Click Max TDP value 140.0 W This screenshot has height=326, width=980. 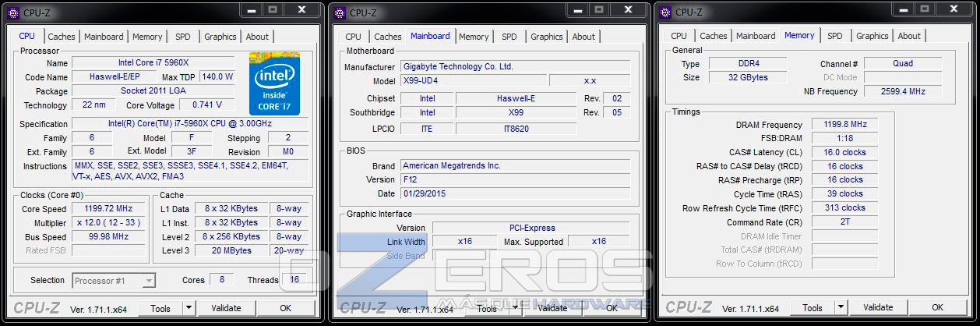pyautogui.click(x=217, y=77)
